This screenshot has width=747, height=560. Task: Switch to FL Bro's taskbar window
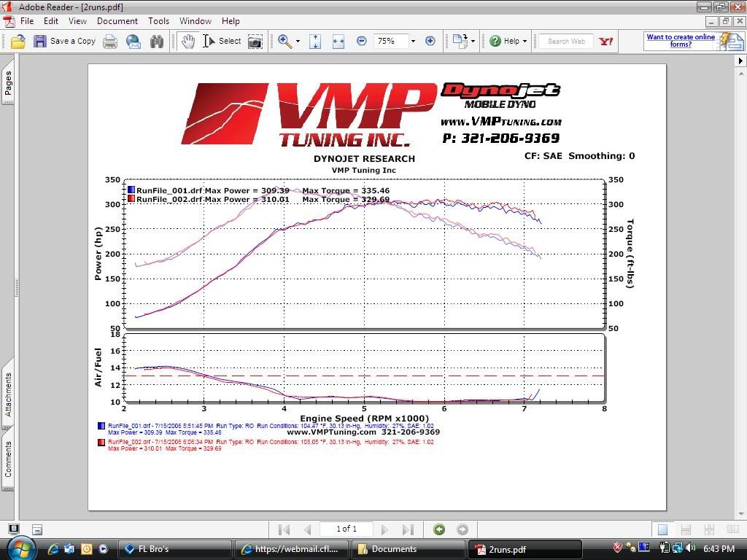[174, 549]
